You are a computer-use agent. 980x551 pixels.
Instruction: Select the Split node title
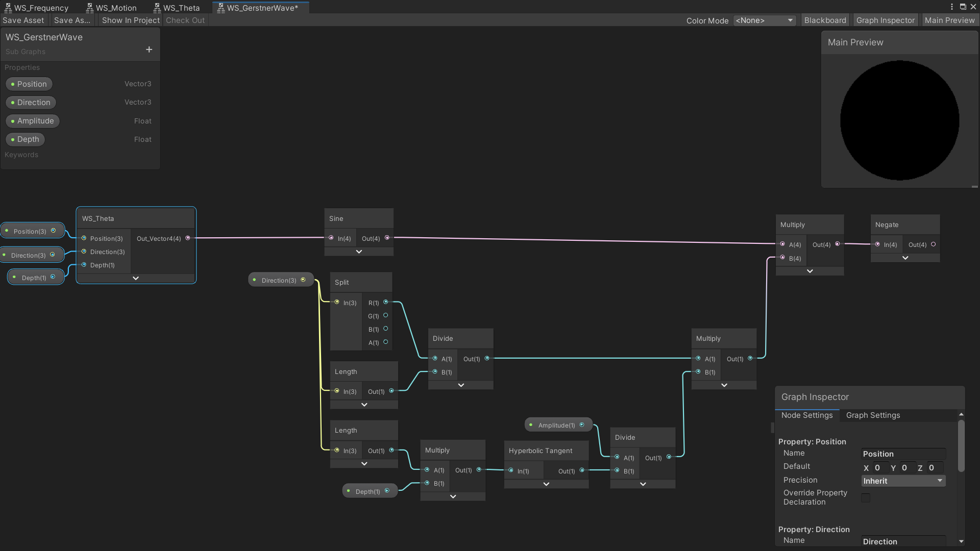[x=342, y=282]
